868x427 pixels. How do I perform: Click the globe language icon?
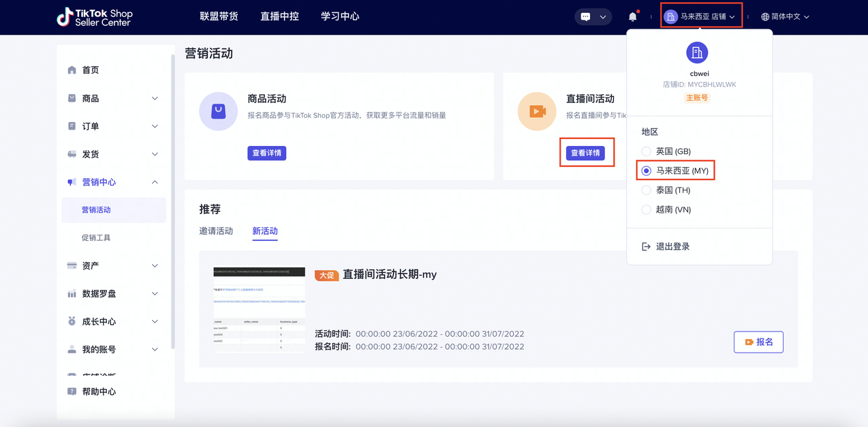[765, 16]
